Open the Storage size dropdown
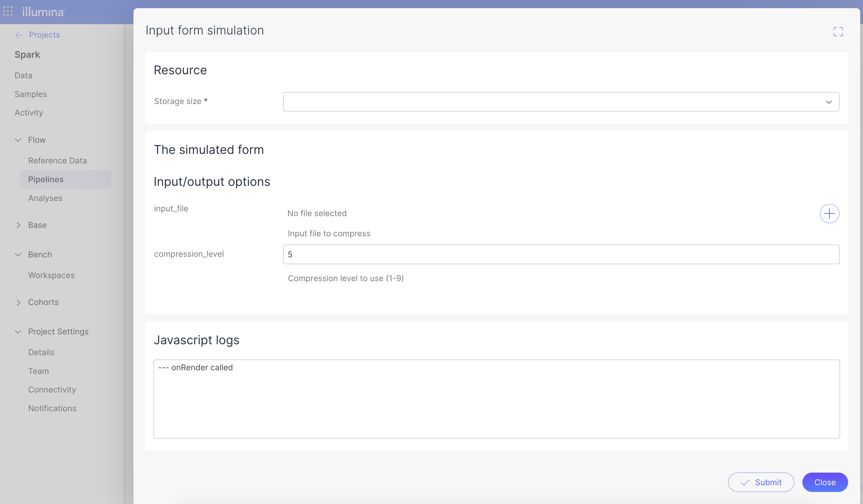863x504 pixels. (x=561, y=102)
